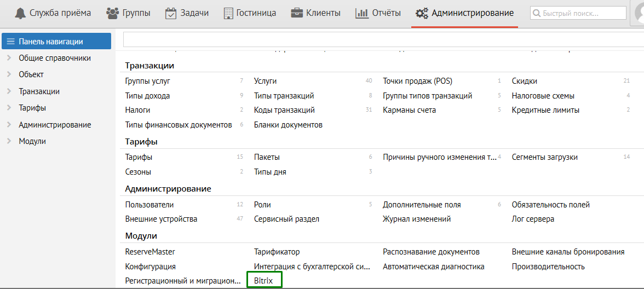The width and height of the screenshot is (644, 289).
Task: Click the bar chart icon for Отчёты
Action: point(361,13)
